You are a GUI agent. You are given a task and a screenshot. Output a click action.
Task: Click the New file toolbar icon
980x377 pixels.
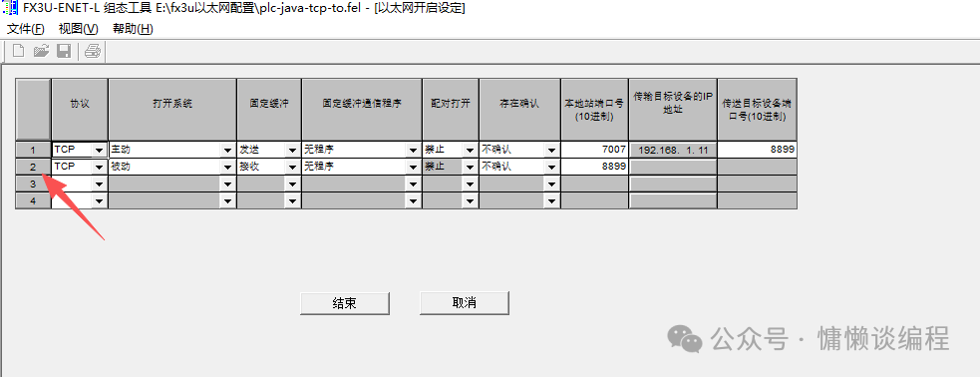tap(19, 51)
